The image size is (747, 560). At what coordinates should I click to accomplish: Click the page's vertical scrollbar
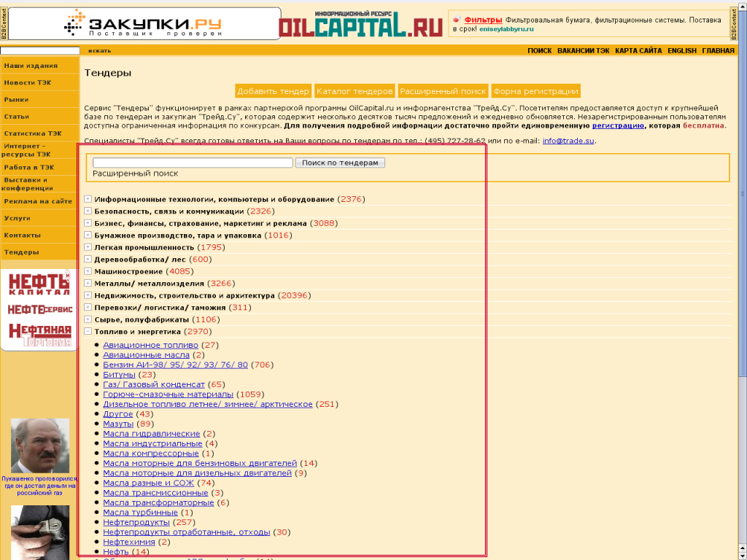742,292
